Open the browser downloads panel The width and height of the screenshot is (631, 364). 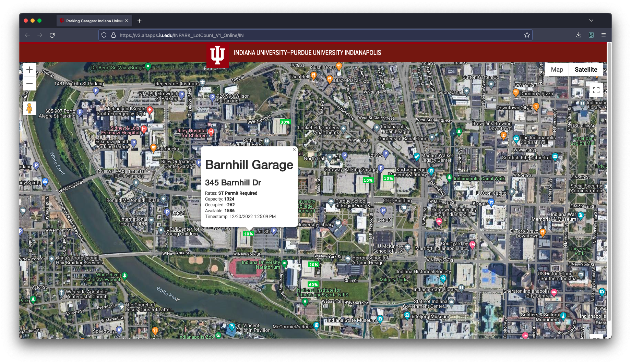(579, 35)
